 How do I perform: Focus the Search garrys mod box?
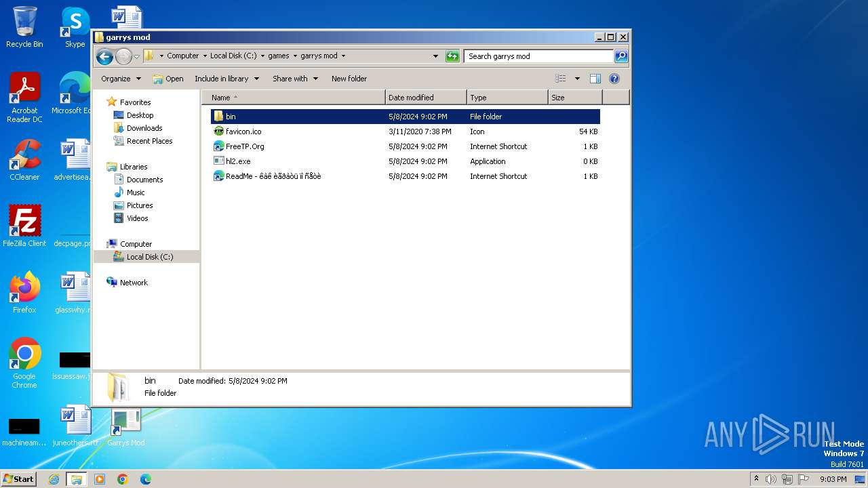point(539,56)
